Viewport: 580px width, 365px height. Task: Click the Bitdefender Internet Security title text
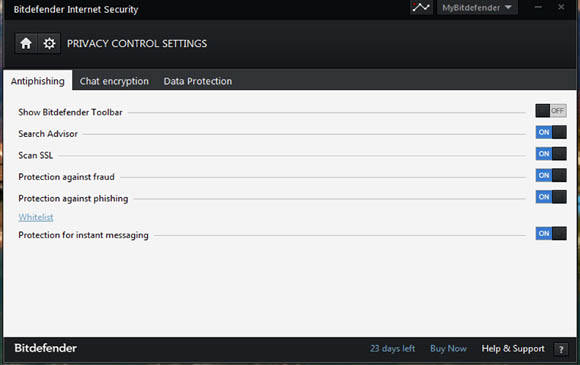coord(76,9)
